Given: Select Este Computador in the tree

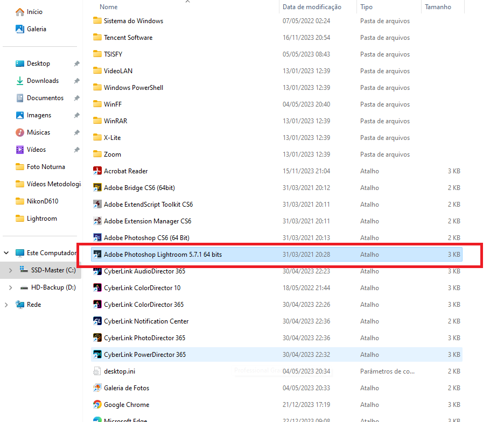Looking at the screenshot, I should [x=46, y=253].
